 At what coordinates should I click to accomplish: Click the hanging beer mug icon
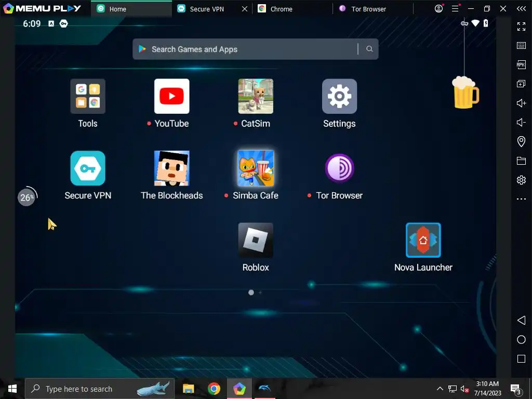[465, 92]
